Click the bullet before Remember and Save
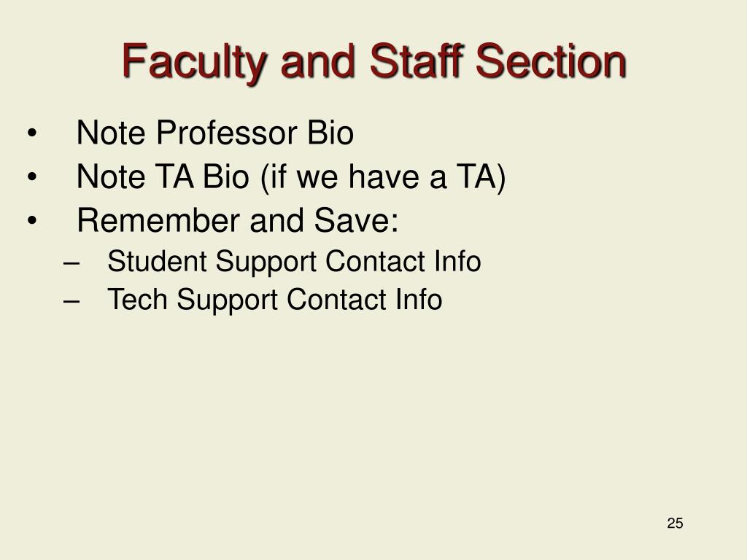This screenshot has width=747, height=560. tap(32, 221)
